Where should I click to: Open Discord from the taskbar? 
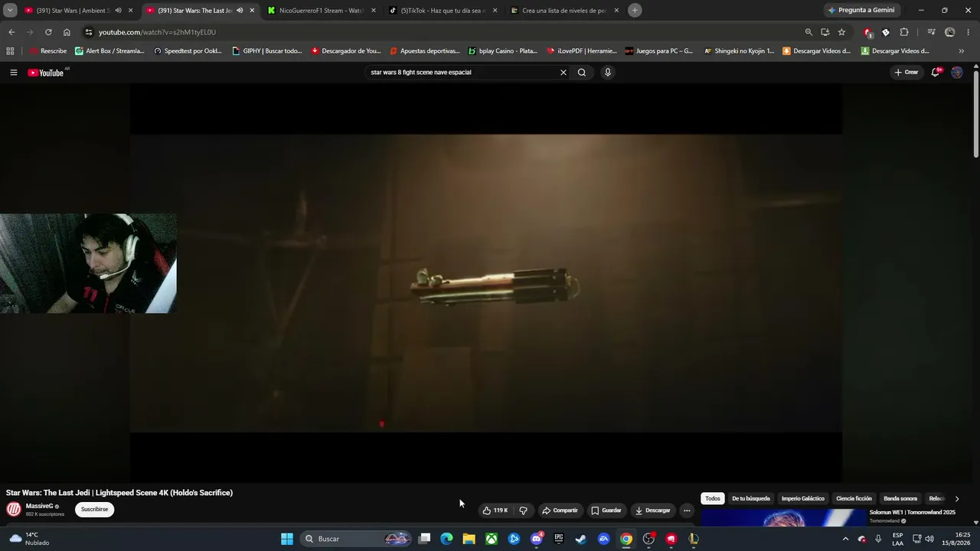[537, 539]
